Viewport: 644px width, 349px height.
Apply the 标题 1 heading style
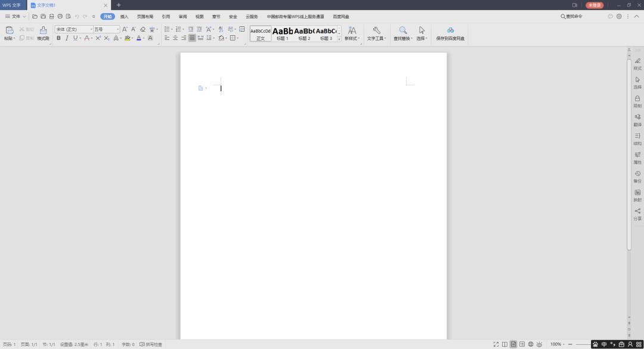click(282, 33)
